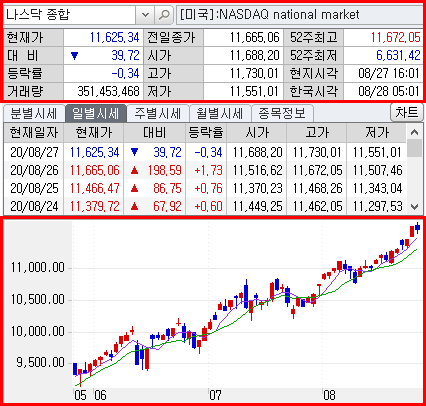Click the 현재일자 column header
426x406 pixels.
[x=34, y=133]
